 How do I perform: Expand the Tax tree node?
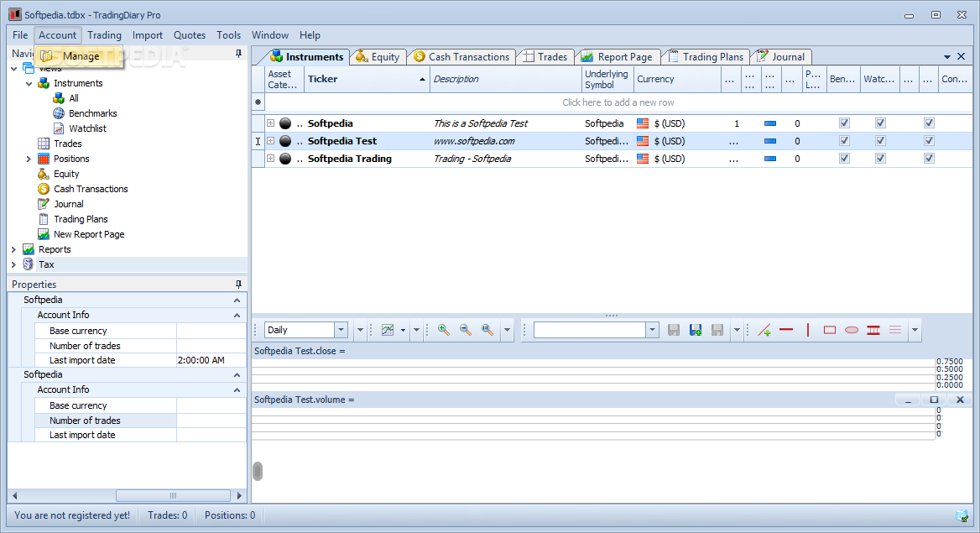[x=13, y=264]
